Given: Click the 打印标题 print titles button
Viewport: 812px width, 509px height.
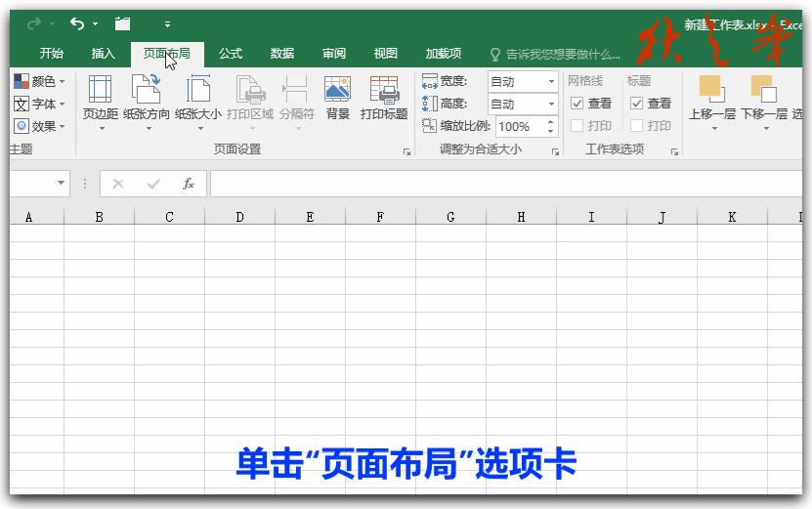Looking at the screenshot, I should [x=384, y=99].
